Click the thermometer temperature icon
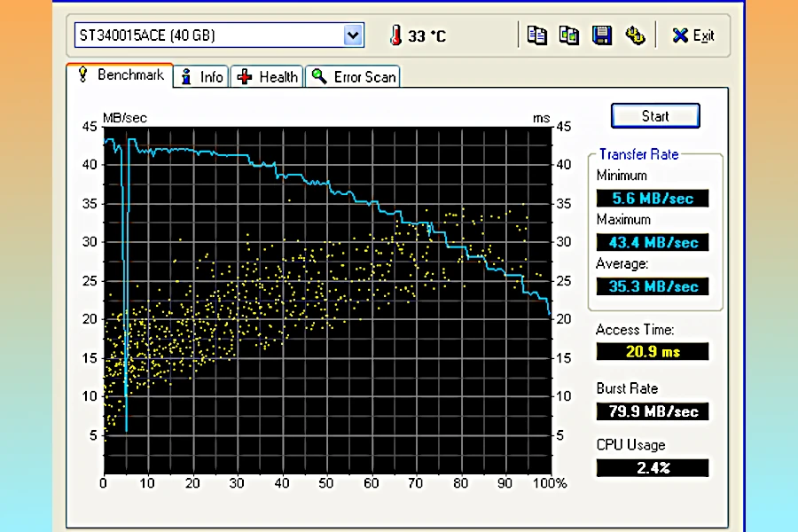Viewport: 798px width, 532px height. coord(395,35)
